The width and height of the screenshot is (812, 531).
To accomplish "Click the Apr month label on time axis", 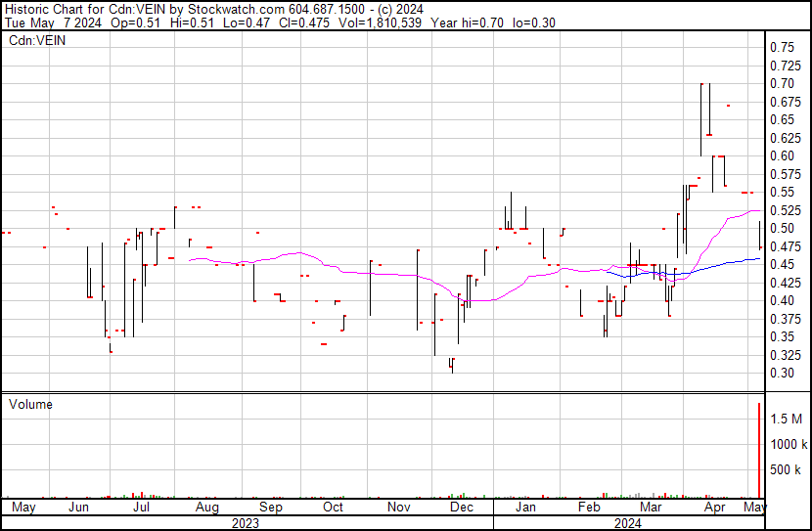I will pos(715,508).
